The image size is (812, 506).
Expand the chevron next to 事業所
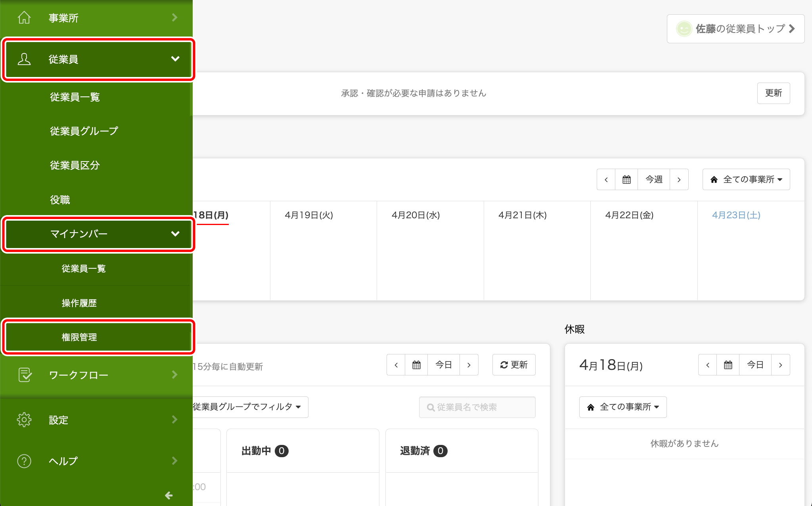coord(175,17)
